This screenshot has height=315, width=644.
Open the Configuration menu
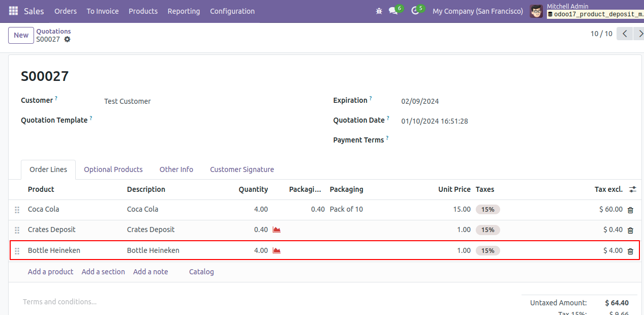[232, 11]
